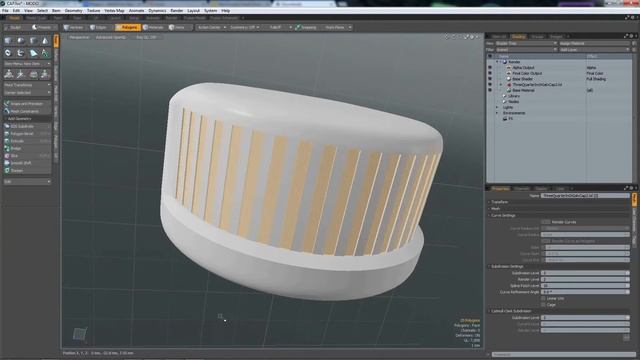
Task: Open the Vertex Map menu
Action: coord(114,11)
